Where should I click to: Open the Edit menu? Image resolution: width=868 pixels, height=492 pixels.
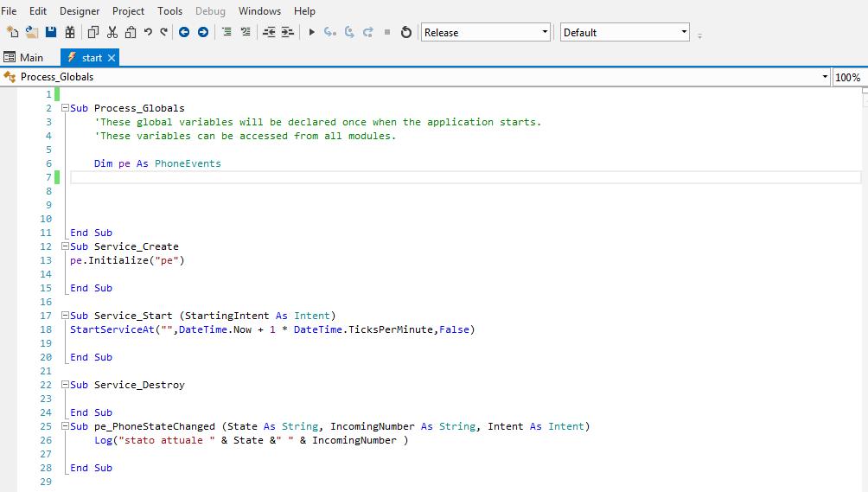pyautogui.click(x=38, y=11)
